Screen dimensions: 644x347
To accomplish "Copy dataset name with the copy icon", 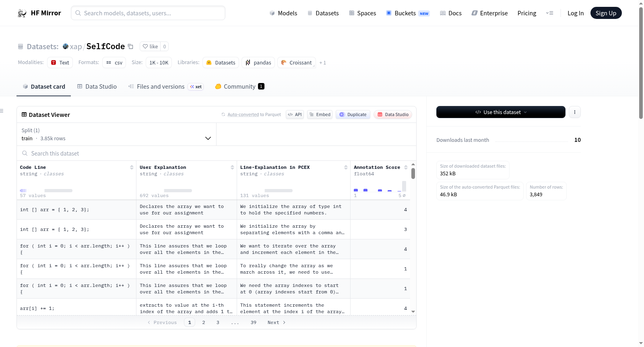I will click(130, 46).
